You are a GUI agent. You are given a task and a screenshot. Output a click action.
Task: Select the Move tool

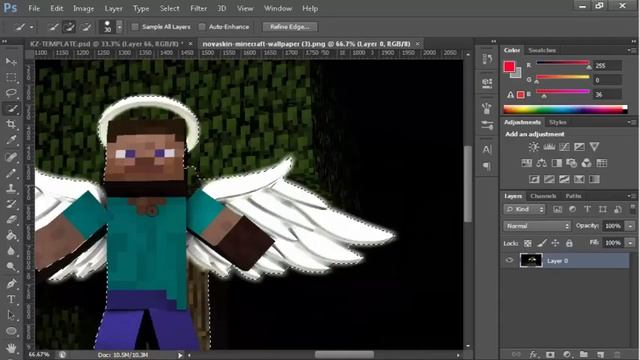point(11,62)
